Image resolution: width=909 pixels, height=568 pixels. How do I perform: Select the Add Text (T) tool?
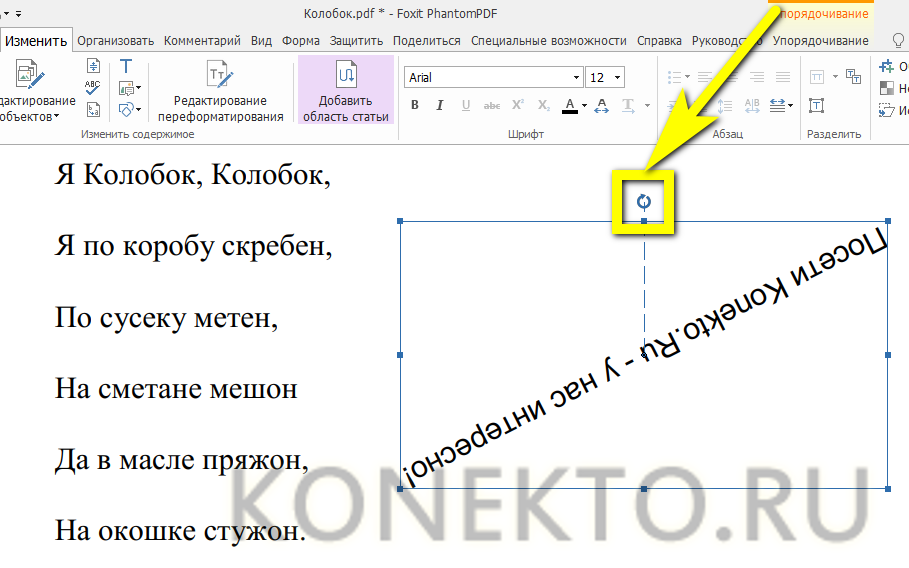pos(126,66)
